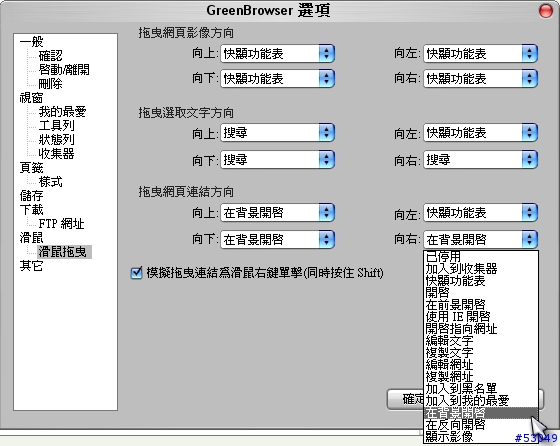
Task: Choose 已停用 in the open list
Action: click(481, 256)
